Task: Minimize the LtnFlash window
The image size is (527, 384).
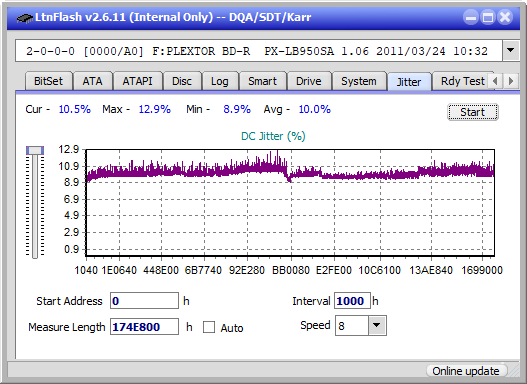Action: tap(471, 17)
